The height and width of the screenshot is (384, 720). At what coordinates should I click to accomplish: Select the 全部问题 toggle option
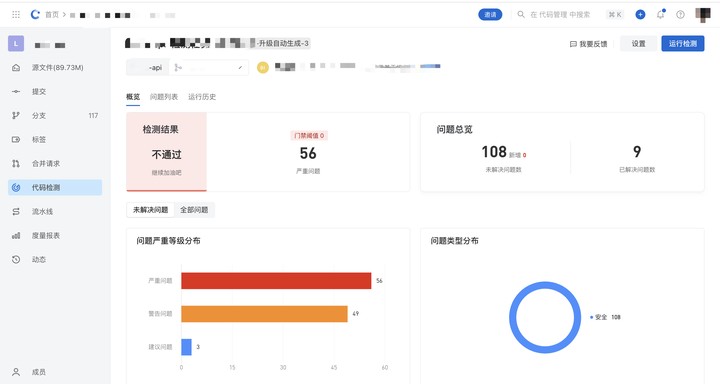pos(194,210)
